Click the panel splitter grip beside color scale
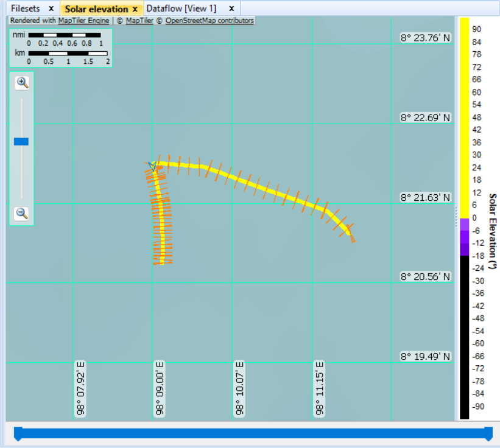The height and width of the screenshot is (448, 500). (457, 217)
